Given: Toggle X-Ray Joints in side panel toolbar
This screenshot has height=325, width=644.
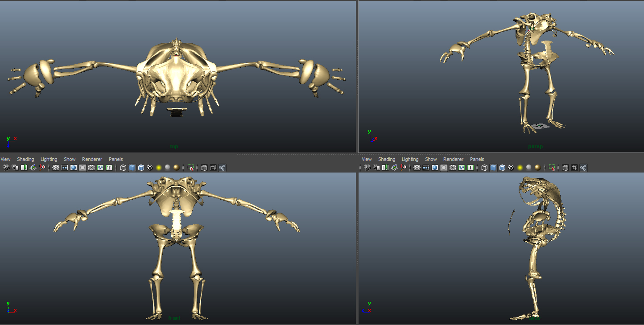Looking at the screenshot, I should pos(583,168).
